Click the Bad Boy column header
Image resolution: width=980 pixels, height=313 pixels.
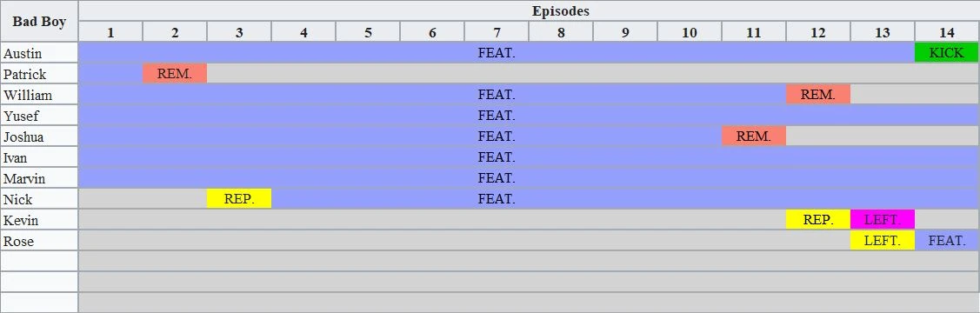click(x=39, y=21)
